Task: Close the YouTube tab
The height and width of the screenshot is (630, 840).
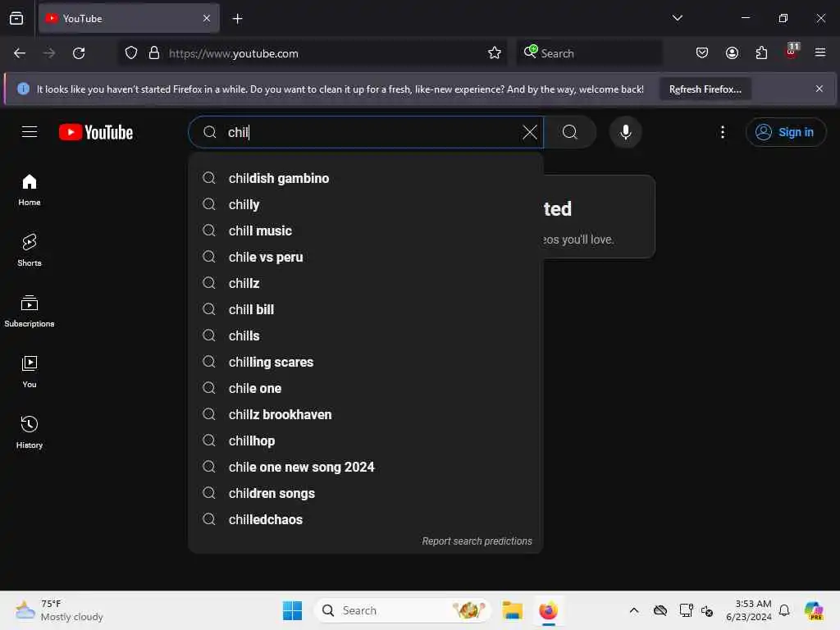Action: click(x=207, y=19)
